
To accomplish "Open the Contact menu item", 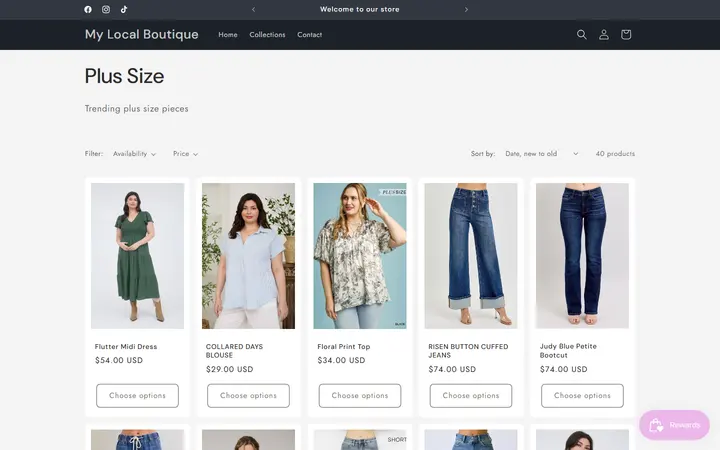I will 309,34.
